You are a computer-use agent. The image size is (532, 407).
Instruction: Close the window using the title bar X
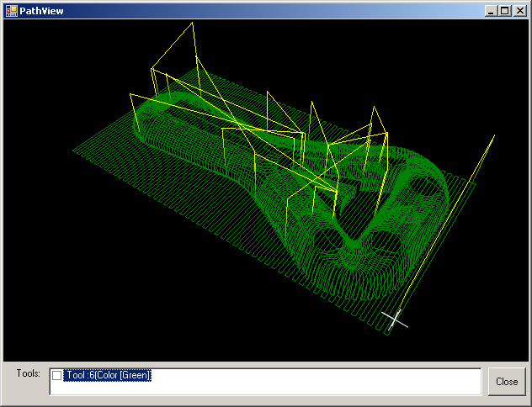click(x=519, y=11)
